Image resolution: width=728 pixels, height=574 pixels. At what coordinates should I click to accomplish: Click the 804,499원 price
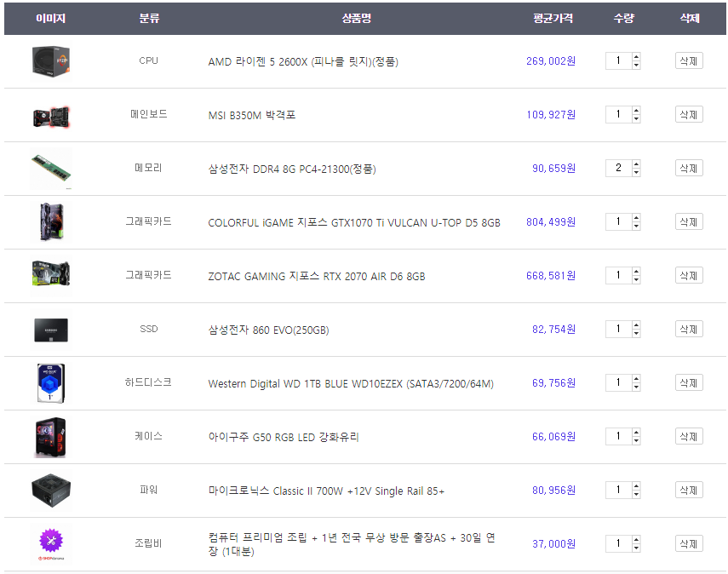551,222
